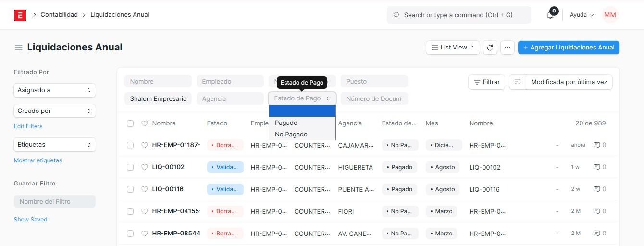The height and width of the screenshot is (246, 644).
Task: Choose No Pagado option in list
Action: pyautogui.click(x=291, y=135)
